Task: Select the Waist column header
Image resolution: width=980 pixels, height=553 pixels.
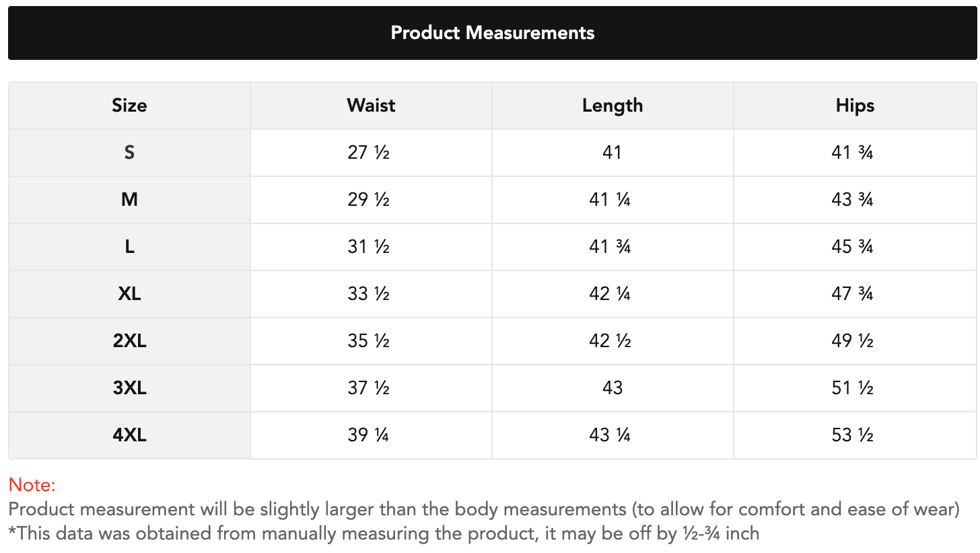Action: click(371, 106)
